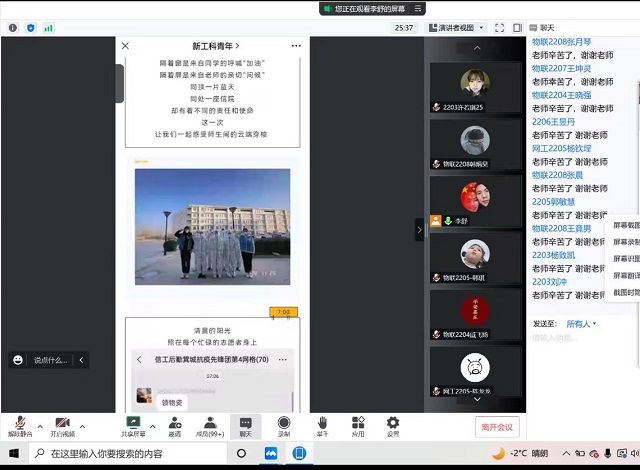Screen dimensions: 640x470
Task: Click the meeting info icon
Action: click(13, 28)
